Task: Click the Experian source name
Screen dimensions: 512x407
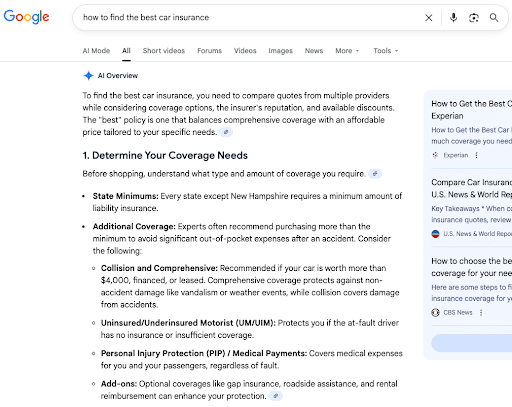Action: tap(456, 155)
